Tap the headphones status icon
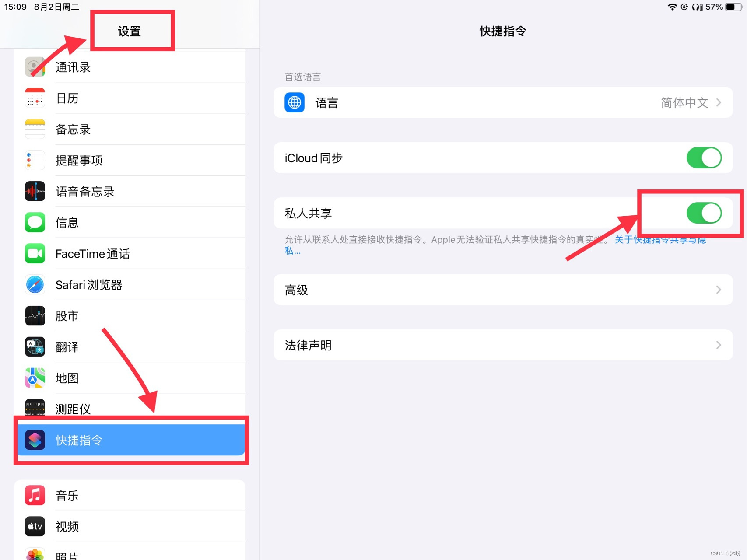The image size is (747, 560). [x=697, y=7]
